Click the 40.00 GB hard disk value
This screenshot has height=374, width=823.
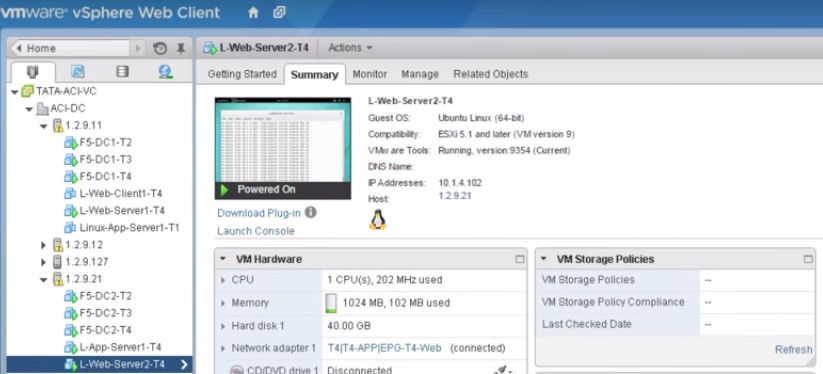click(349, 326)
